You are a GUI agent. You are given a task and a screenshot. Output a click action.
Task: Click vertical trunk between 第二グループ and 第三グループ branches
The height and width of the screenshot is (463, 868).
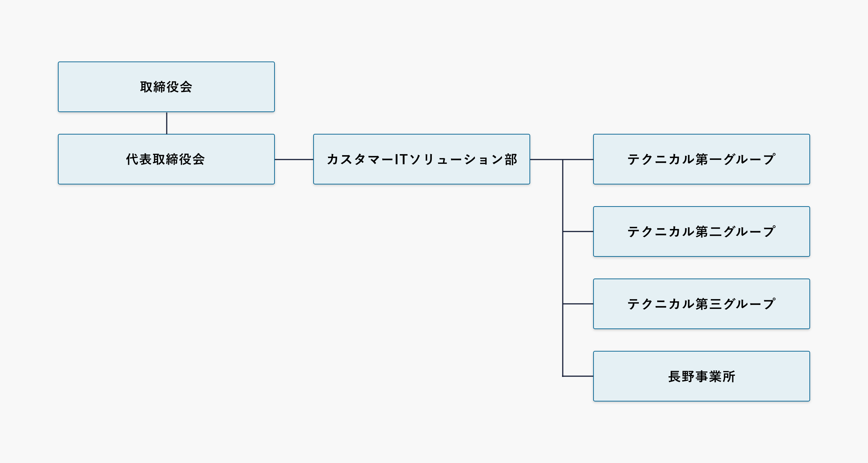tap(563, 268)
